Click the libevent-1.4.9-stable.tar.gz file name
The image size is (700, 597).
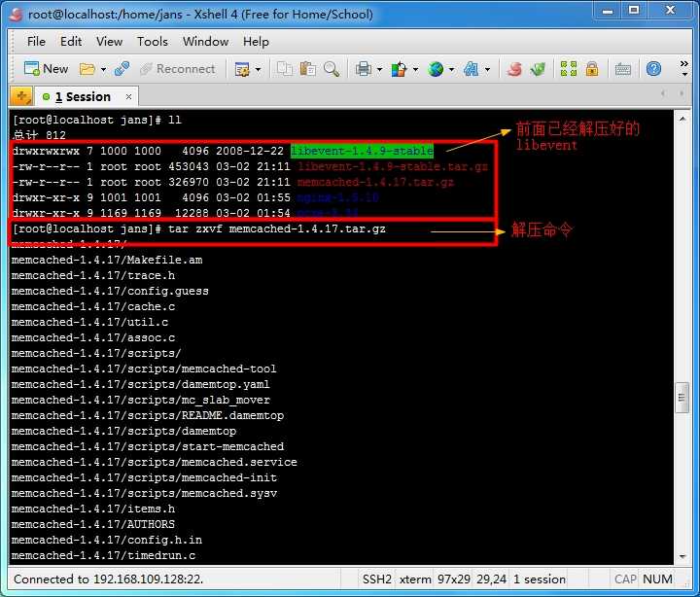pyautogui.click(x=393, y=166)
